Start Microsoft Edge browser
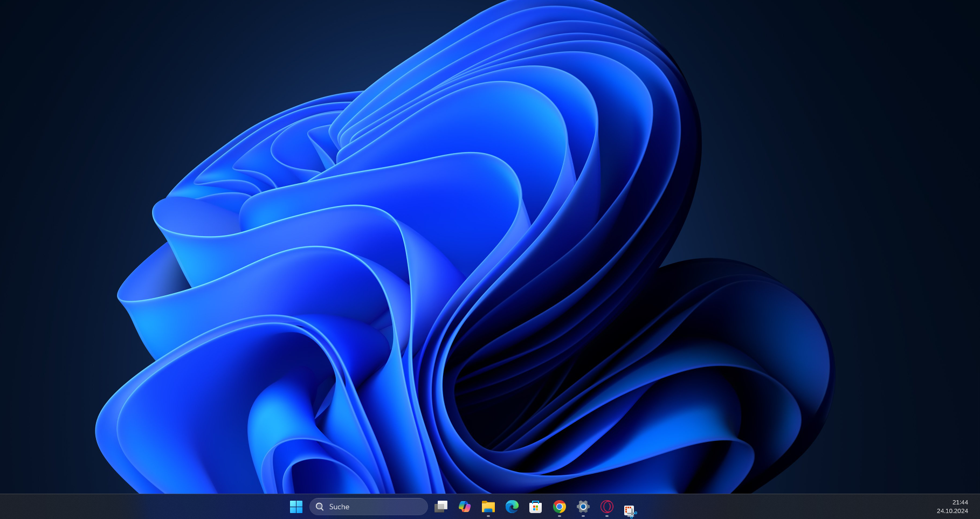980x519 pixels. point(511,507)
